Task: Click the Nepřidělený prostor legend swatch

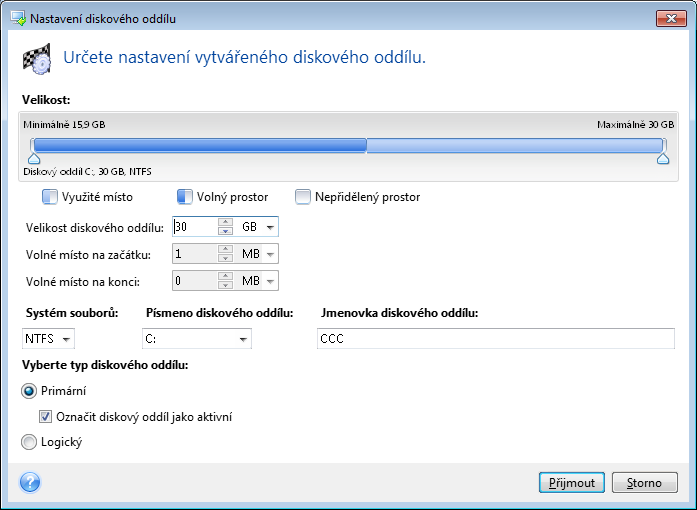Action: pyautogui.click(x=303, y=197)
